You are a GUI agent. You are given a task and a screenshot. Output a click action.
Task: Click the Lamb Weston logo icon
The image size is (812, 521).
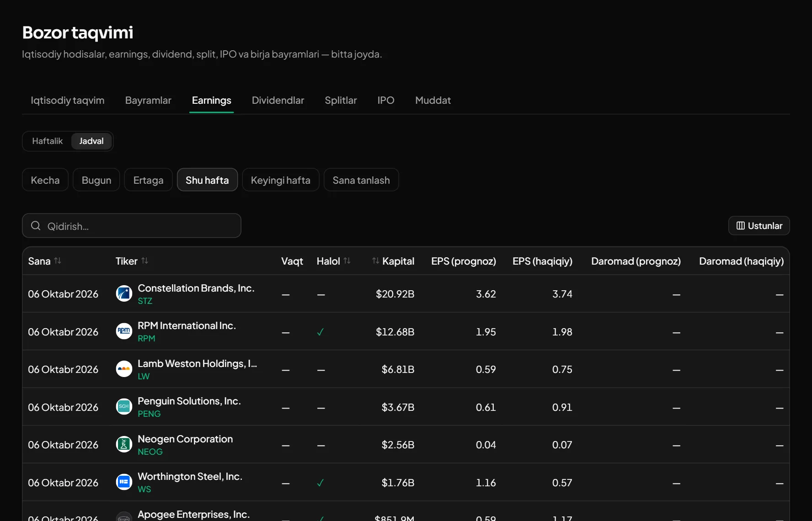124,369
